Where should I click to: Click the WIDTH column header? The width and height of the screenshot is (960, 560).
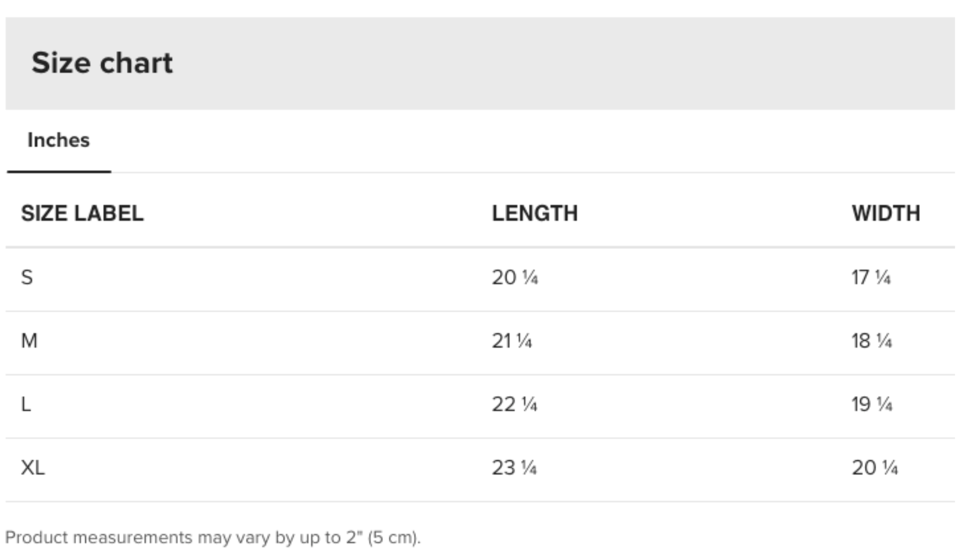click(x=886, y=213)
